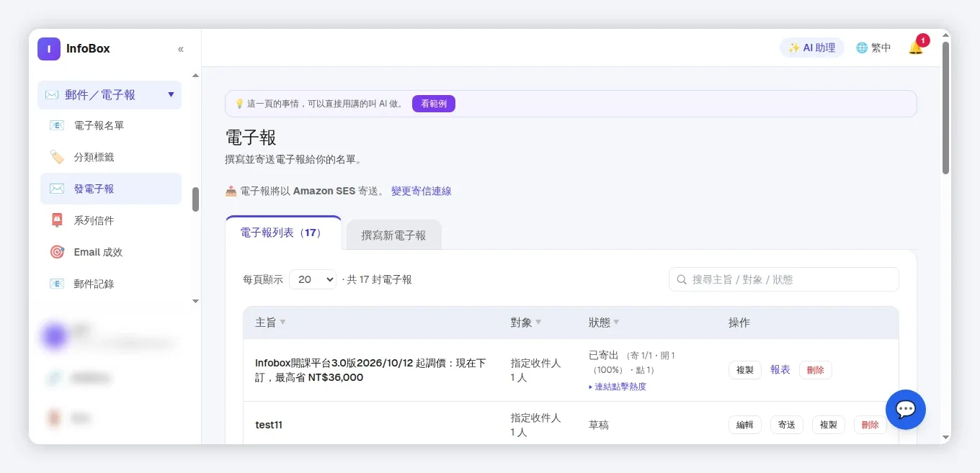Click the 郵件記錄 envelope icon
This screenshot has width=980, height=473.
point(57,284)
